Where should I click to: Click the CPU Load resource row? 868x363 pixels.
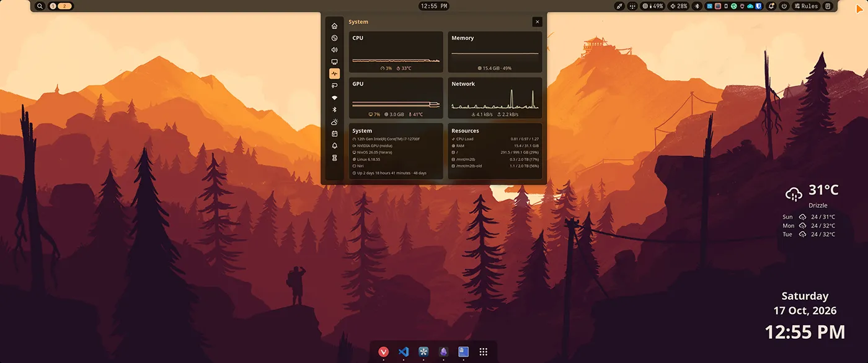click(495, 139)
